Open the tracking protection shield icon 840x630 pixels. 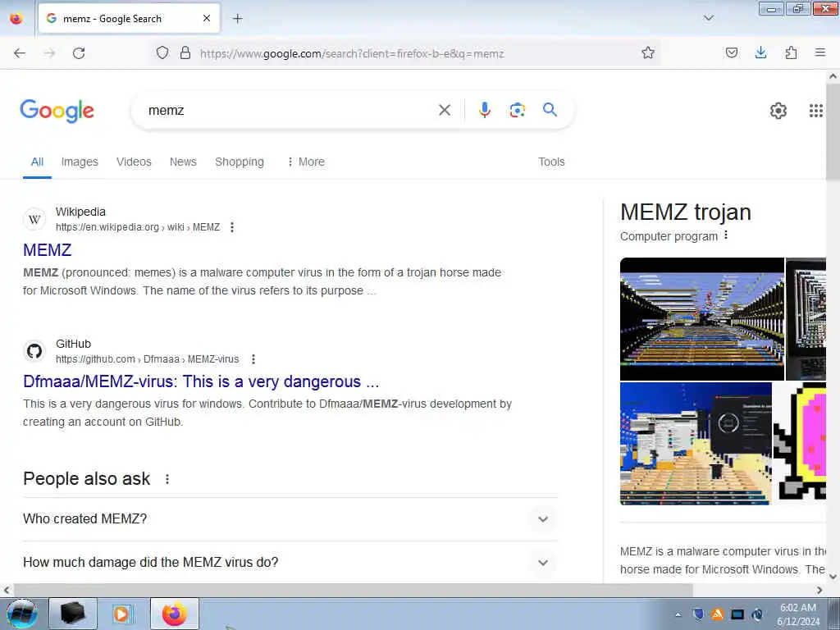pyautogui.click(x=162, y=52)
